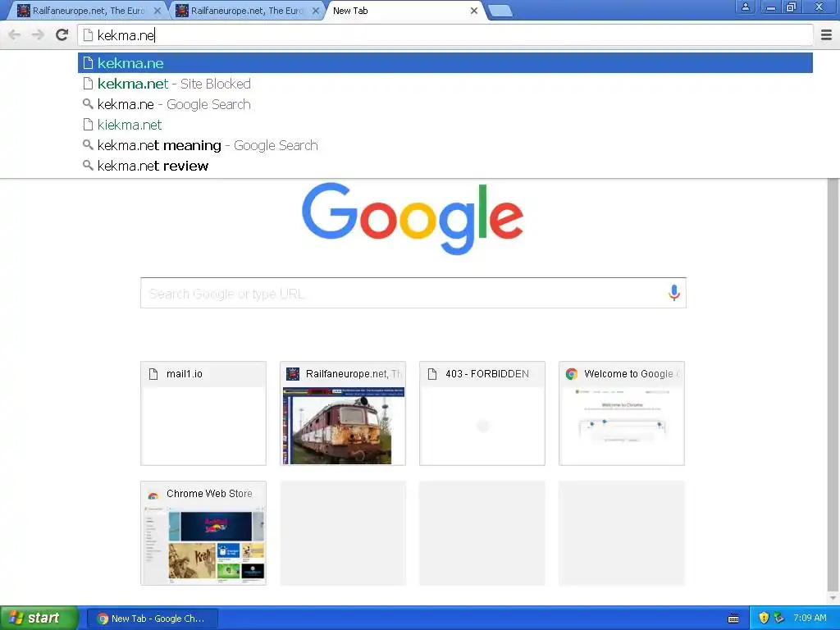Click the magnifier icon beside kekma.net review

pyautogui.click(x=88, y=165)
